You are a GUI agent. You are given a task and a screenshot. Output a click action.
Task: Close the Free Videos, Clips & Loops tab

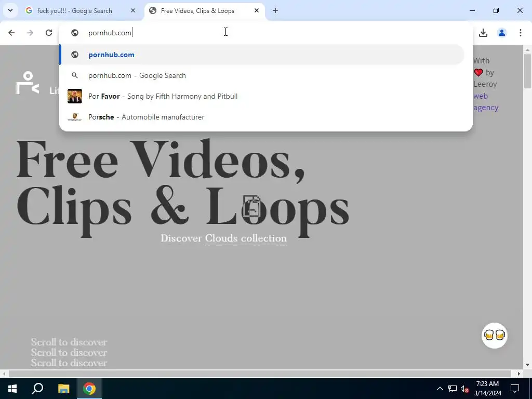tap(257, 10)
